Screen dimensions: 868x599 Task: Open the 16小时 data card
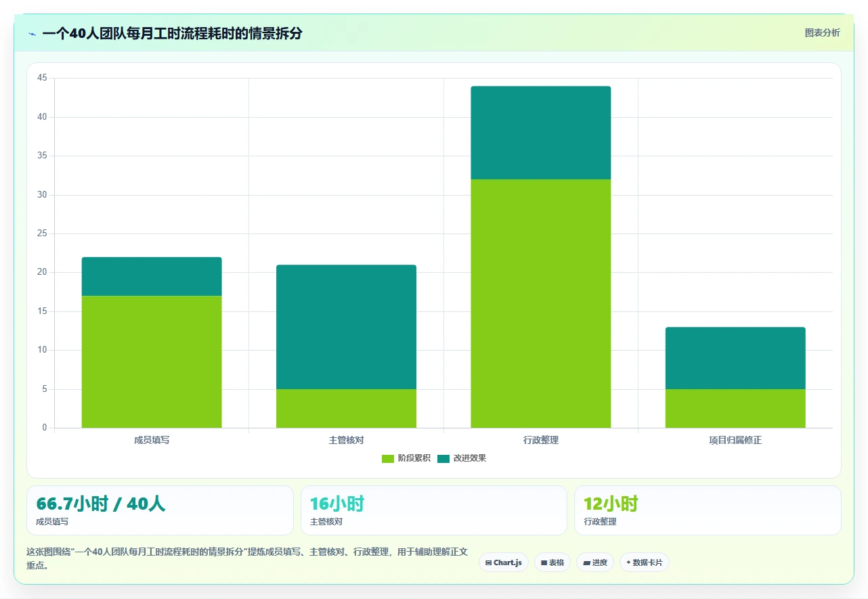(x=434, y=510)
